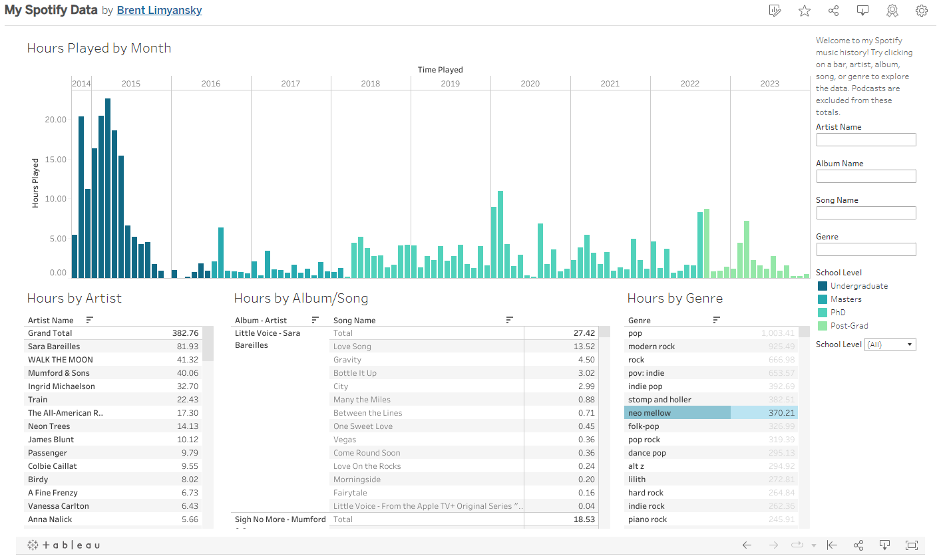Sort Genre column with sort icon

tap(717, 320)
